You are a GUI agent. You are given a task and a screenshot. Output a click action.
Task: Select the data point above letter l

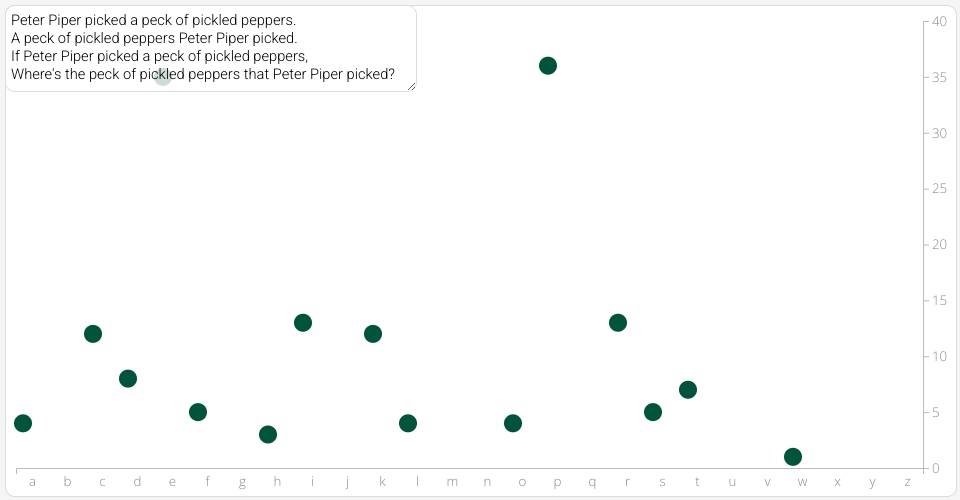click(408, 423)
